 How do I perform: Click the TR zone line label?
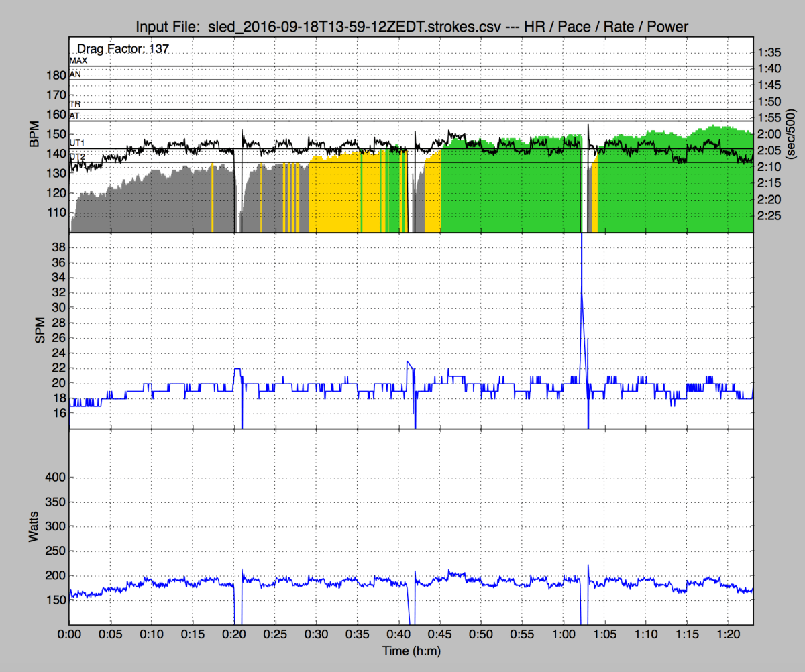coord(75,104)
